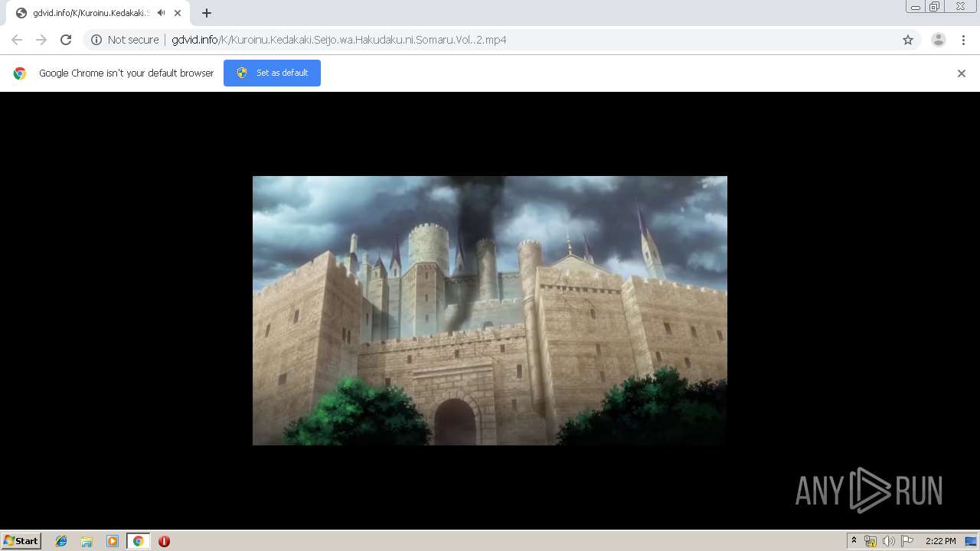Mute tab via speaker icon
The image size is (980, 551).
[x=161, y=13]
